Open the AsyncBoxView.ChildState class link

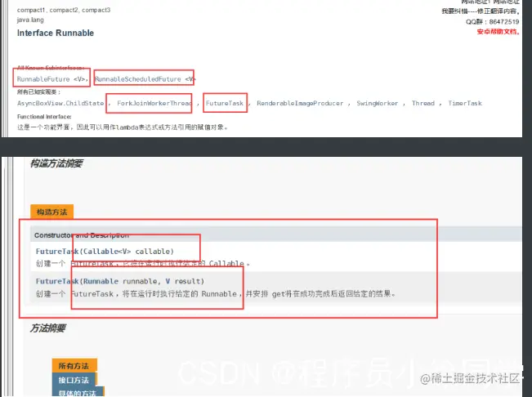click(60, 103)
